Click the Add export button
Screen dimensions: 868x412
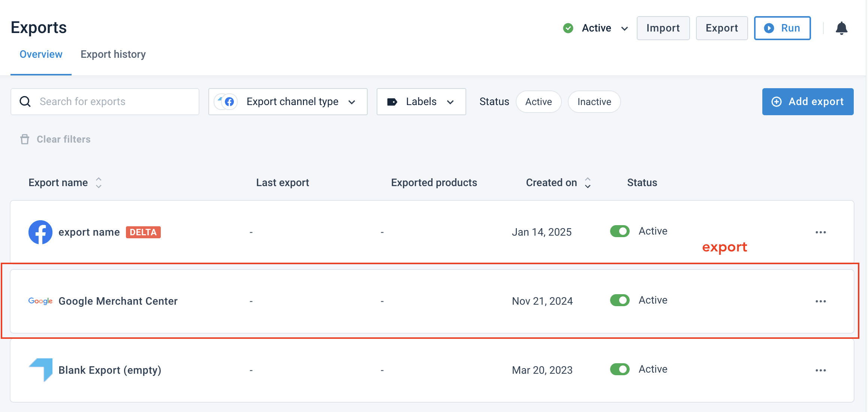[808, 102]
